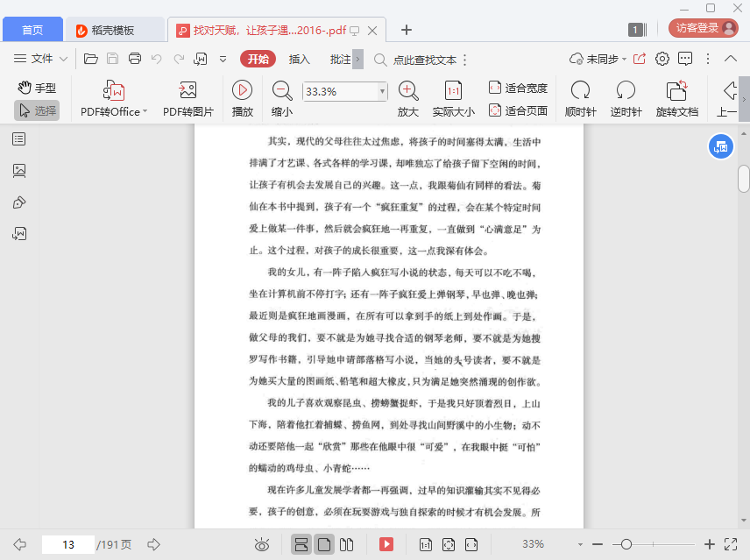Screen dimensions: 750x560
Task: Open PDF转Office conversion dropdown
Action: [x=114, y=98]
